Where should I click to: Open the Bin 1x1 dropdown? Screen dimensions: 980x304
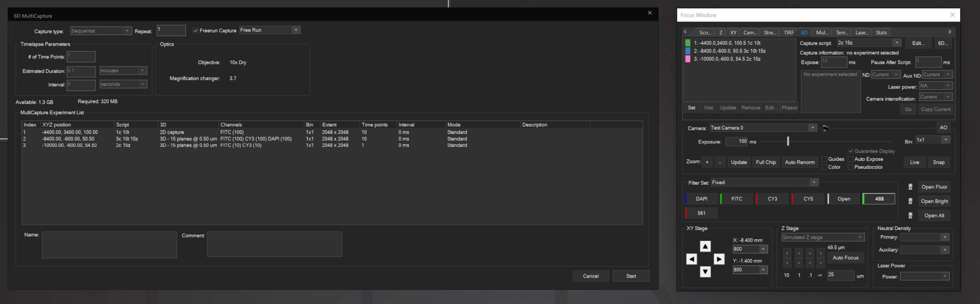click(x=945, y=140)
